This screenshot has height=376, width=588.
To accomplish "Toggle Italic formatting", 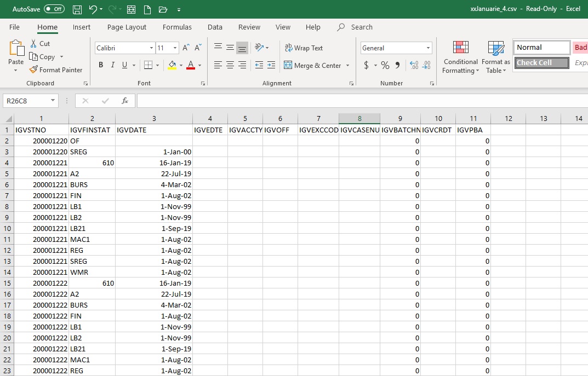I will [x=113, y=65].
